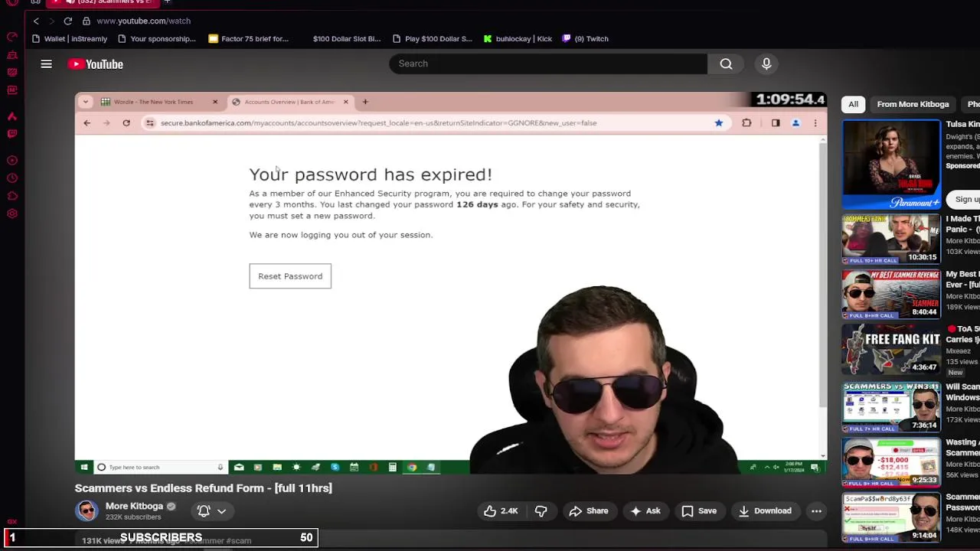Open new tab in inner Chrome window
The height and width of the screenshot is (551, 980).
coord(365,102)
